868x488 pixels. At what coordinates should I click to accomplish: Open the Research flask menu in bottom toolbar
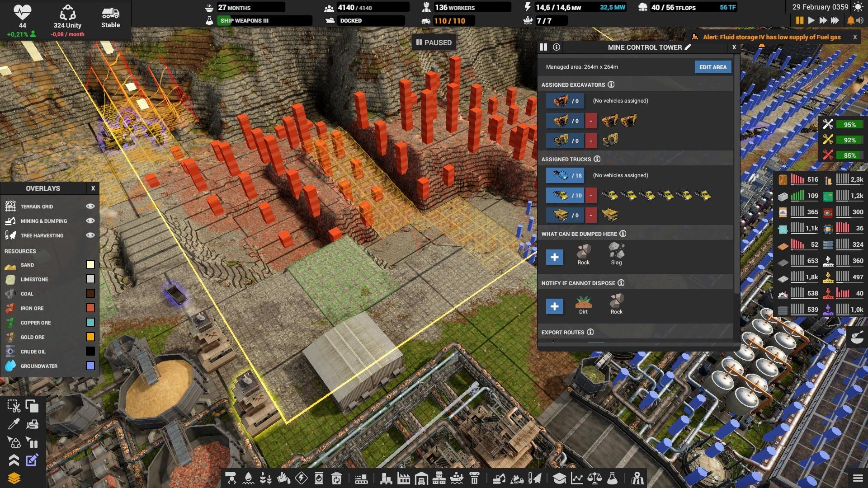[612, 478]
